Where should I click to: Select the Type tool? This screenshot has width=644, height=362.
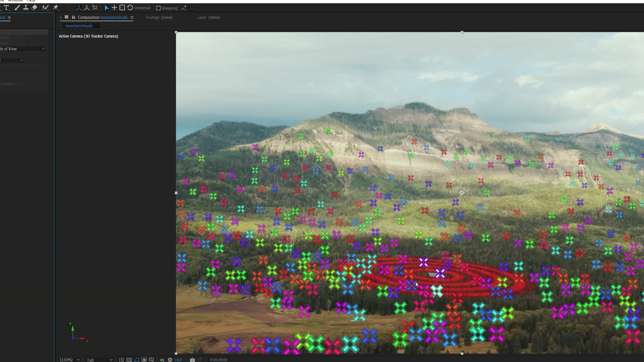pos(6,8)
